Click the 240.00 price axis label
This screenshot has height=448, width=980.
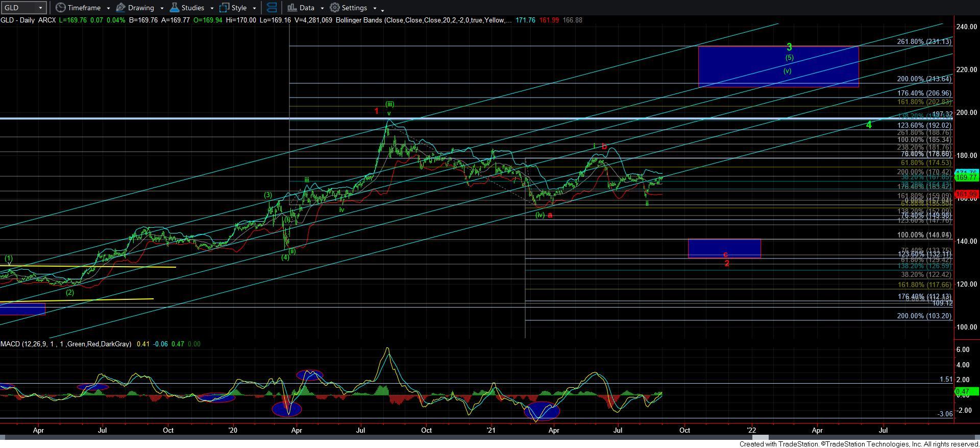point(966,27)
